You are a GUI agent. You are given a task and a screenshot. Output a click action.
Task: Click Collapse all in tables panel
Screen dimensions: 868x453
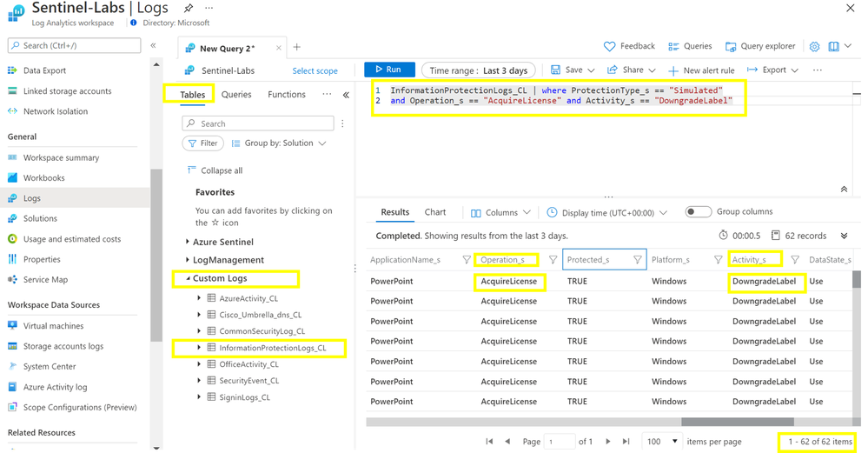pos(215,170)
